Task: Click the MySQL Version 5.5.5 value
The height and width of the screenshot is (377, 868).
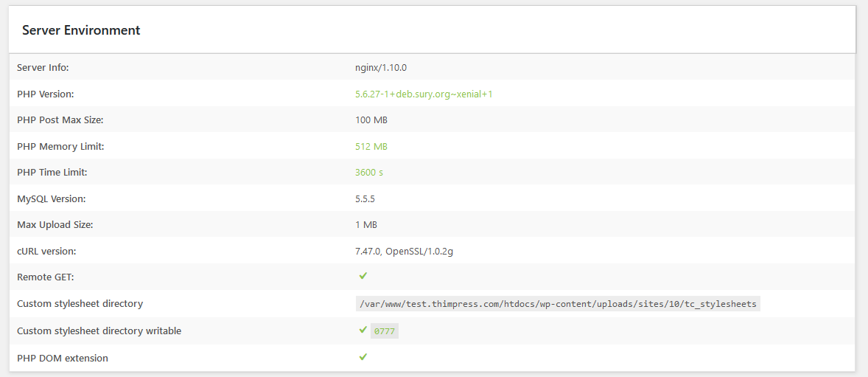Action: [x=365, y=198]
